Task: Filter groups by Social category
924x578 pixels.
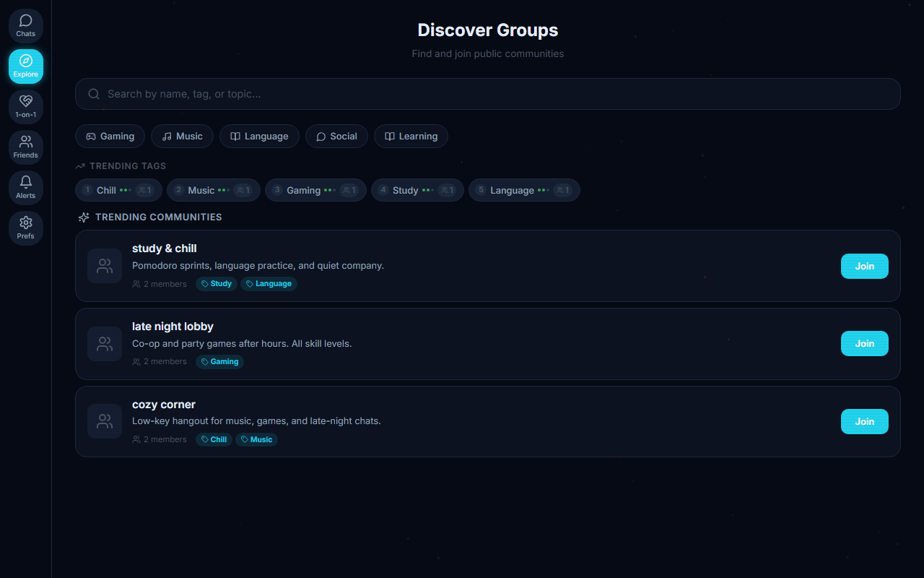Action: [336, 137]
